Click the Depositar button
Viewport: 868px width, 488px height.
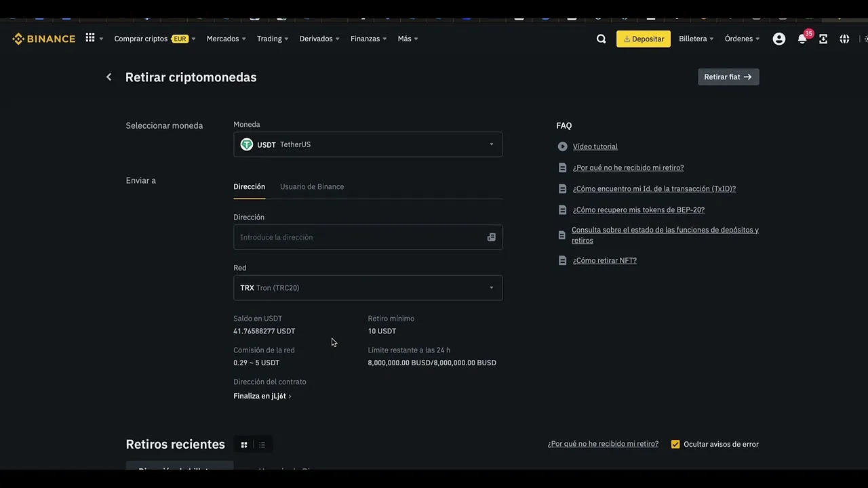click(643, 39)
